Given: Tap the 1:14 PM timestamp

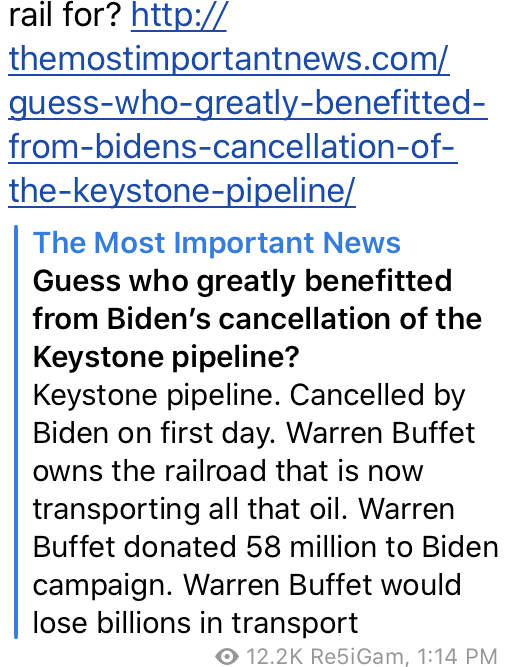Looking at the screenshot, I should coord(457,656).
